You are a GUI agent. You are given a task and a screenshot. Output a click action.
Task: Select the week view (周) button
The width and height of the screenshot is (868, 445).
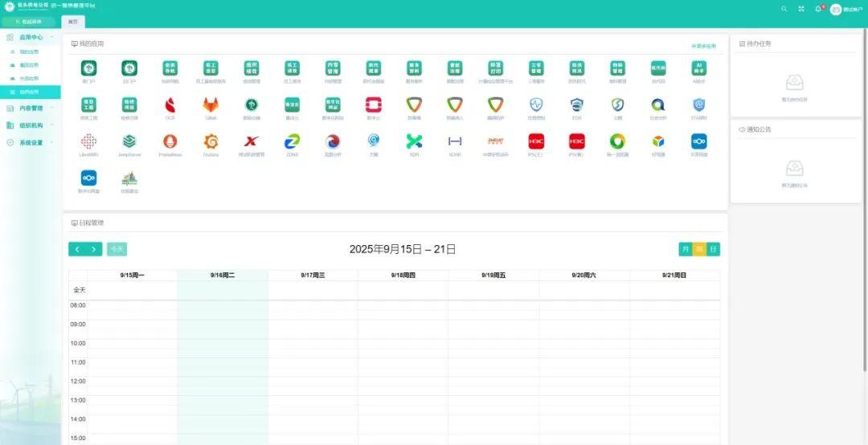pyautogui.click(x=699, y=249)
